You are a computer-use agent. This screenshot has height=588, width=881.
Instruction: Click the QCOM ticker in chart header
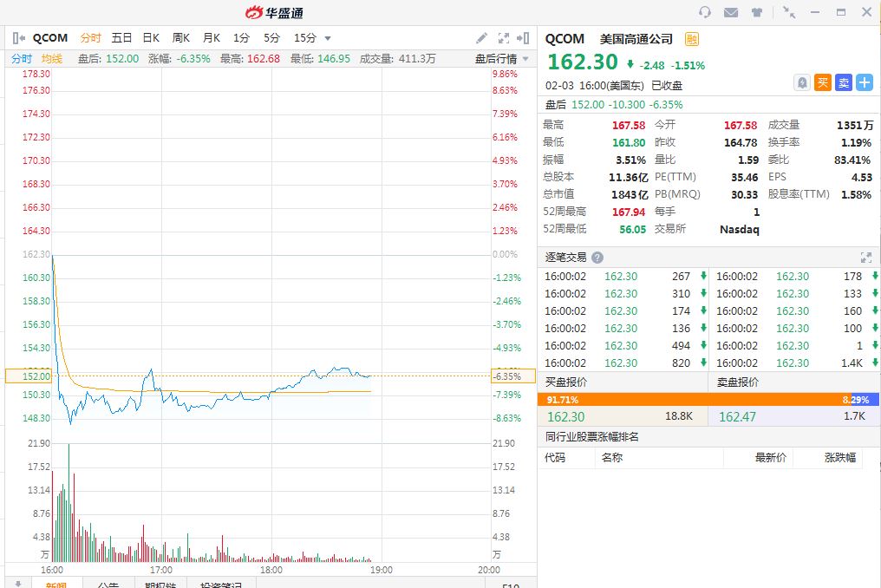[x=50, y=37]
